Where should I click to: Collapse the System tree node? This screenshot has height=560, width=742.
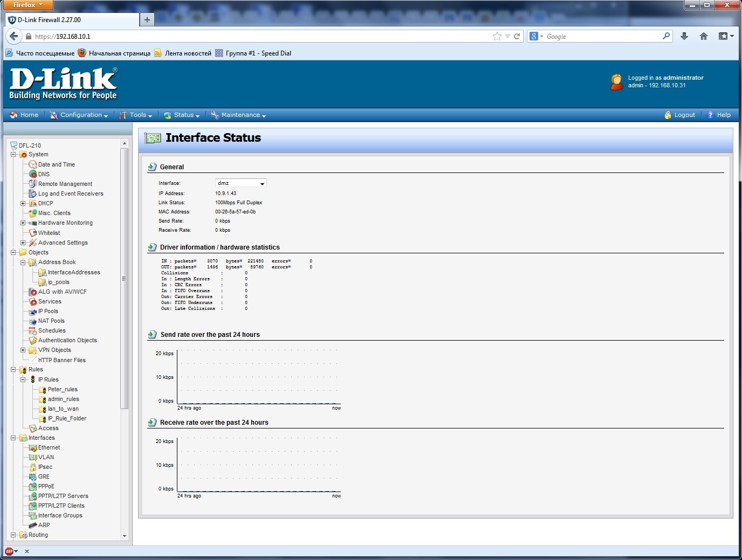13,154
